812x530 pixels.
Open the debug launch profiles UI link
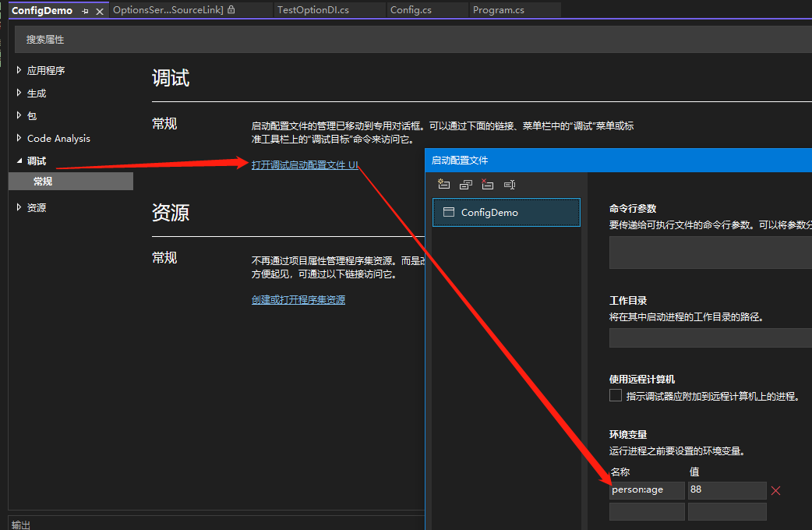tap(305, 164)
